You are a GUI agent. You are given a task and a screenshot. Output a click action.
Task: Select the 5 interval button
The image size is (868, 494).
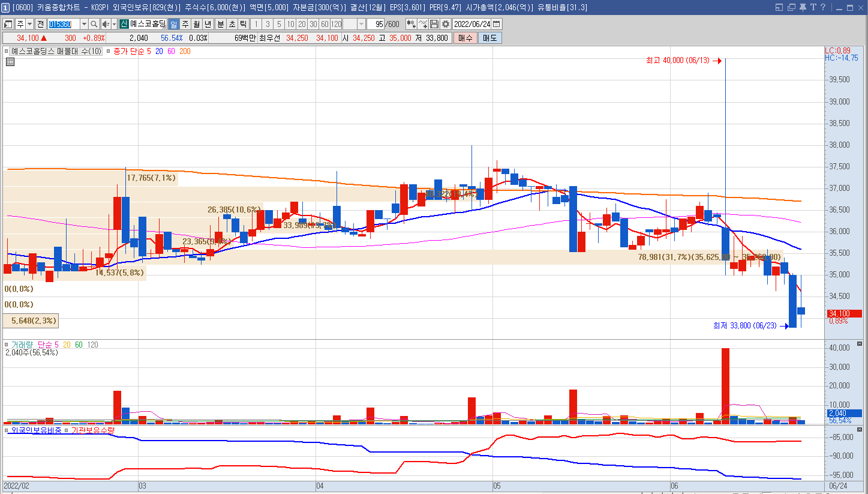(279, 24)
